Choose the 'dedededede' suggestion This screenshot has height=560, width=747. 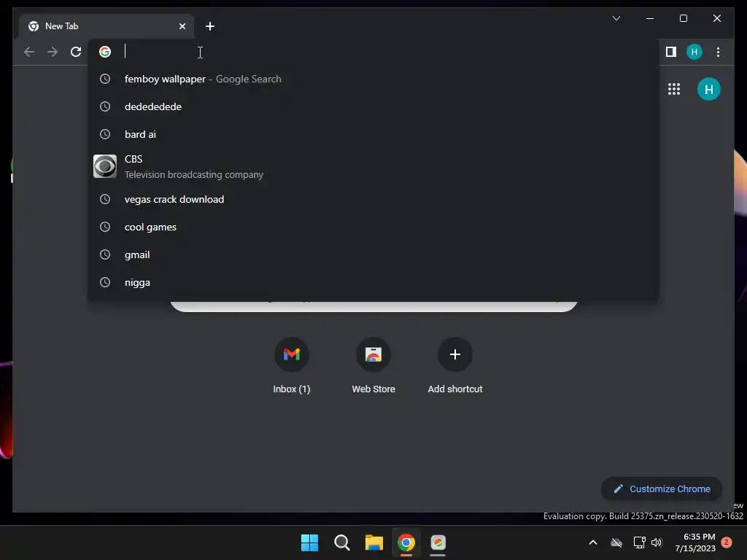[x=373, y=106]
